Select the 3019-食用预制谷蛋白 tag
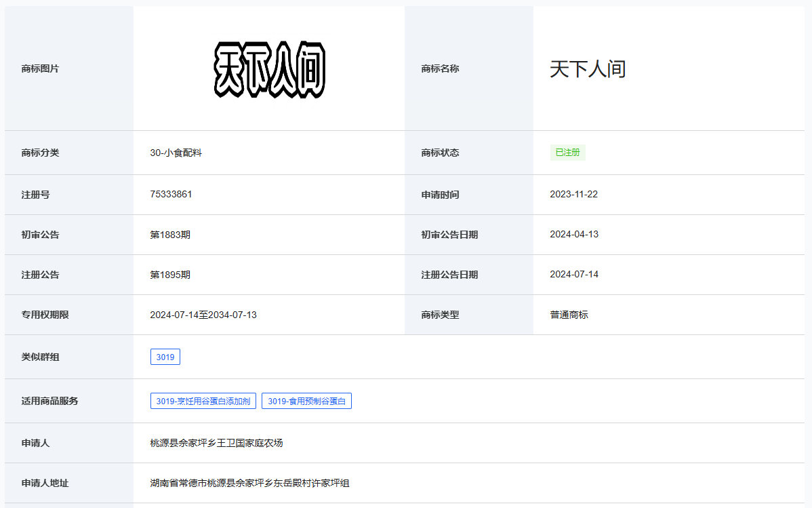Screen dimensions: 812x508 (306, 402)
